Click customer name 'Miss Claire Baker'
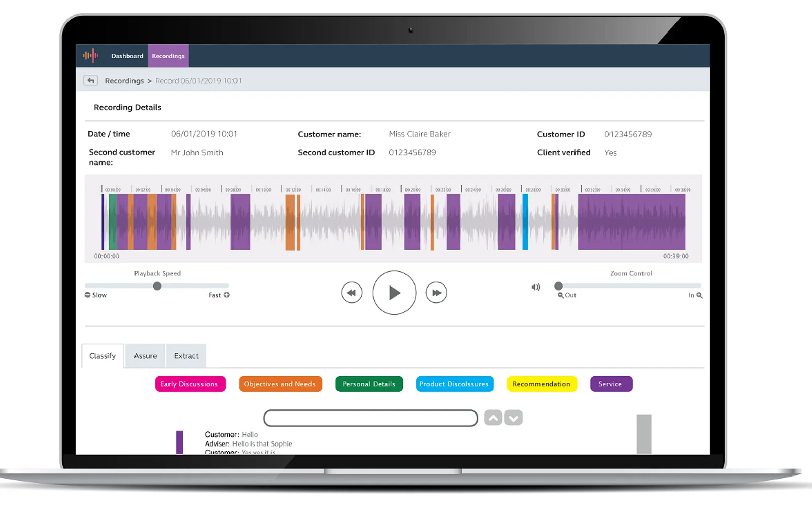The height and width of the screenshot is (508, 812). click(x=420, y=134)
